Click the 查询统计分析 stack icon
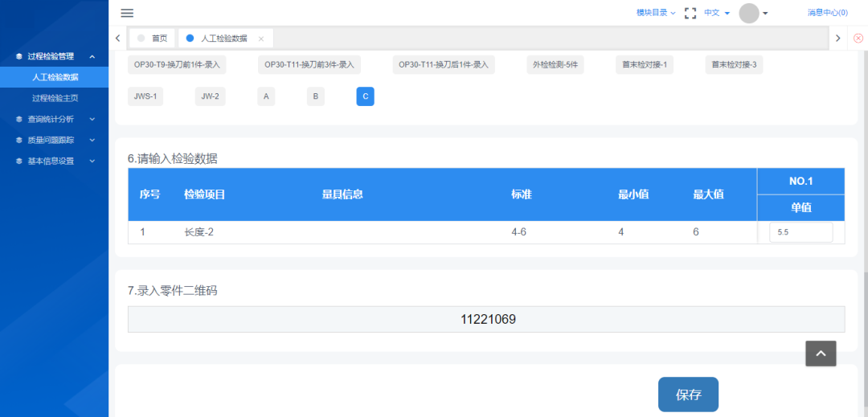Viewport: 868px width, 417px height. pos(18,119)
